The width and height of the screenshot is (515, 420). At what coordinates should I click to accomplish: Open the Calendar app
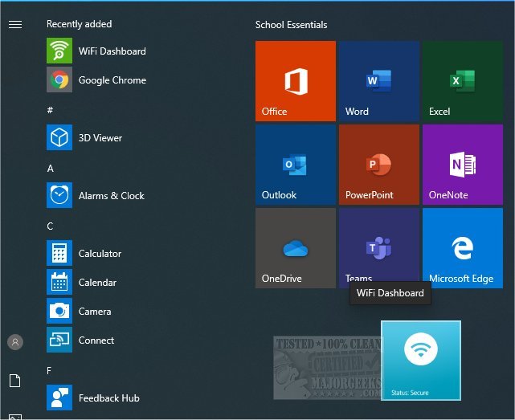click(x=82, y=282)
